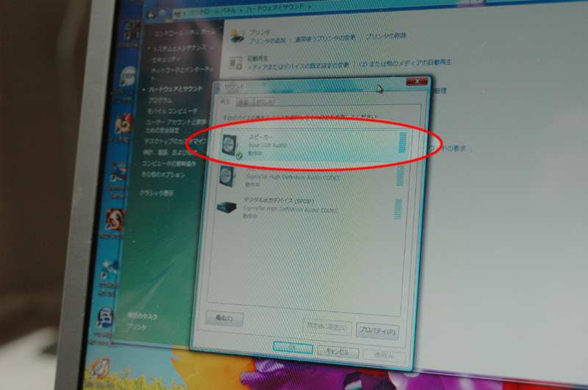Expand arrow after ハードウェアとサウンド breadcrumb
588x390 pixels.
coord(309,7)
